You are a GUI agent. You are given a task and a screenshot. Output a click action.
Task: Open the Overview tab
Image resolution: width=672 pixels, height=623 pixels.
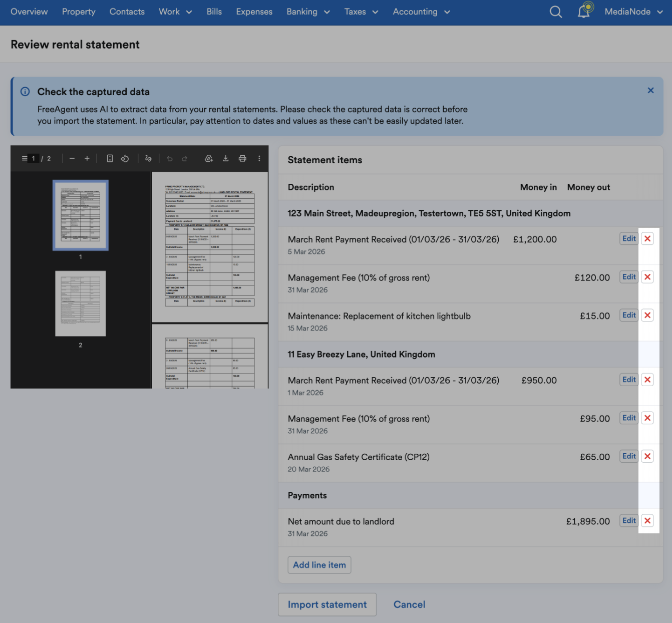tap(29, 12)
